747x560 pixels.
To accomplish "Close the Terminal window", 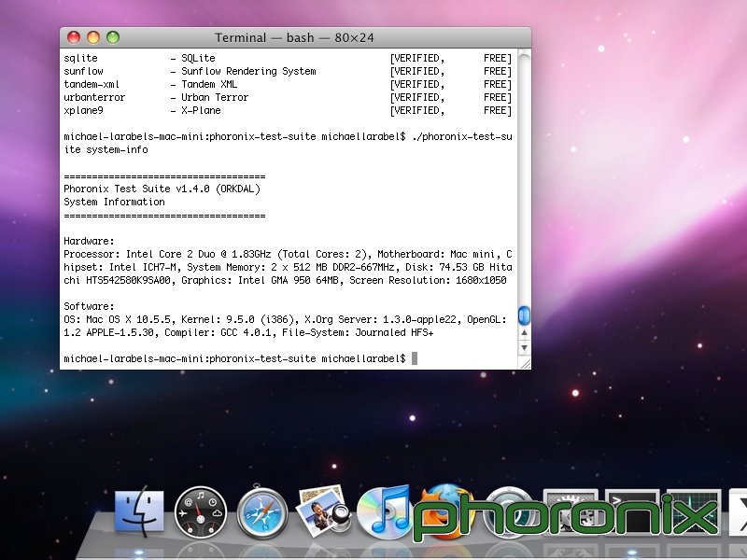I will click(73, 37).
